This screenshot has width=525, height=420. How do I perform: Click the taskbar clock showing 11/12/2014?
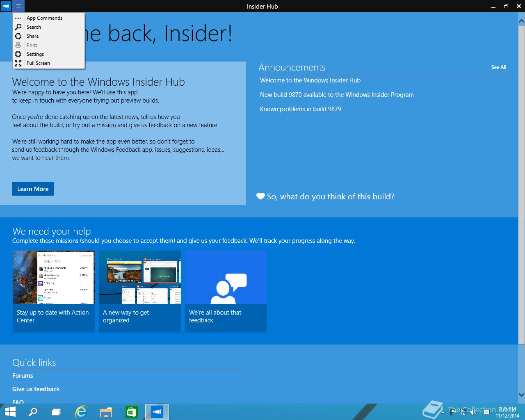[x=507, y=412]
